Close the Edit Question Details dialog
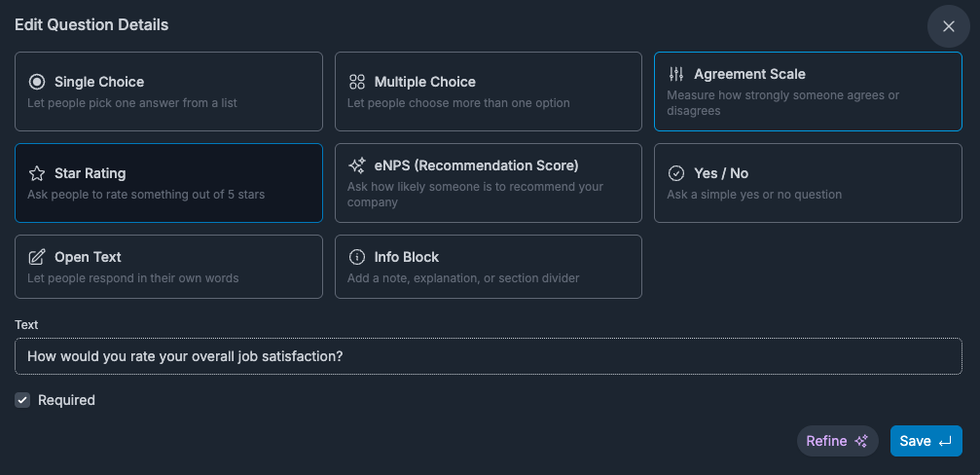This screenshot has width=980, height=475. click(948, 26)
